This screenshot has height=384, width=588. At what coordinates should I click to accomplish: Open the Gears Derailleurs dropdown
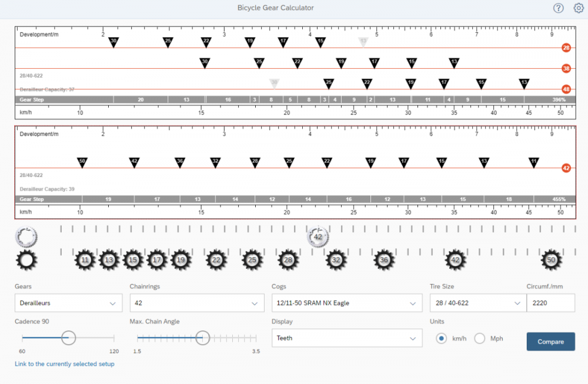(69, 303)
